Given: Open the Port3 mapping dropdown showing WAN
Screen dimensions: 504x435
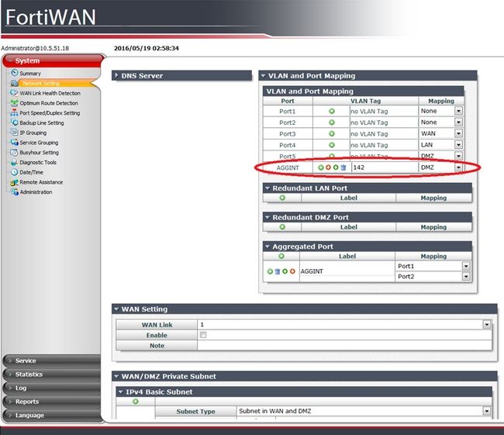Looking at the screenshot, I should click(x=459, y=133).
